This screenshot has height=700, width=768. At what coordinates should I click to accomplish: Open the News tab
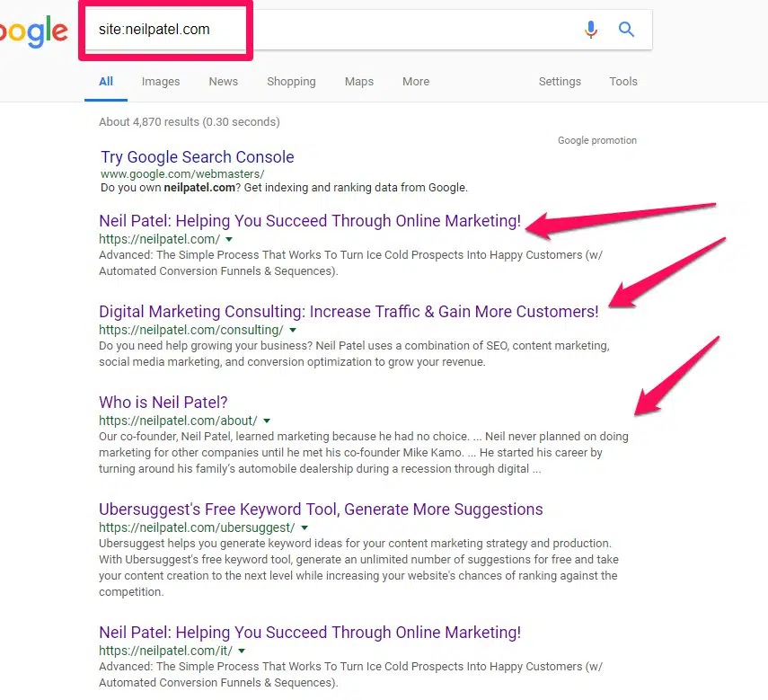(224, 81)
